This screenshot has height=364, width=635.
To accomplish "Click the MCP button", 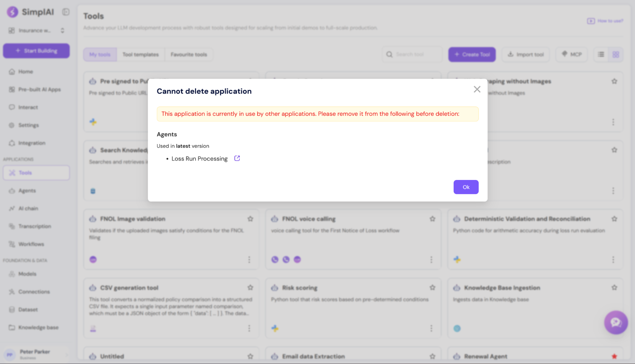I will click(x=571, y=55).
